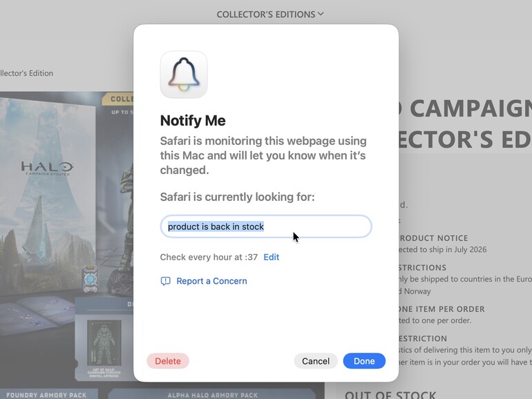The image size is (532, 399).
Task: Click the Alpha Halo Armory Pack label
Action: click(x=212, y=395)
